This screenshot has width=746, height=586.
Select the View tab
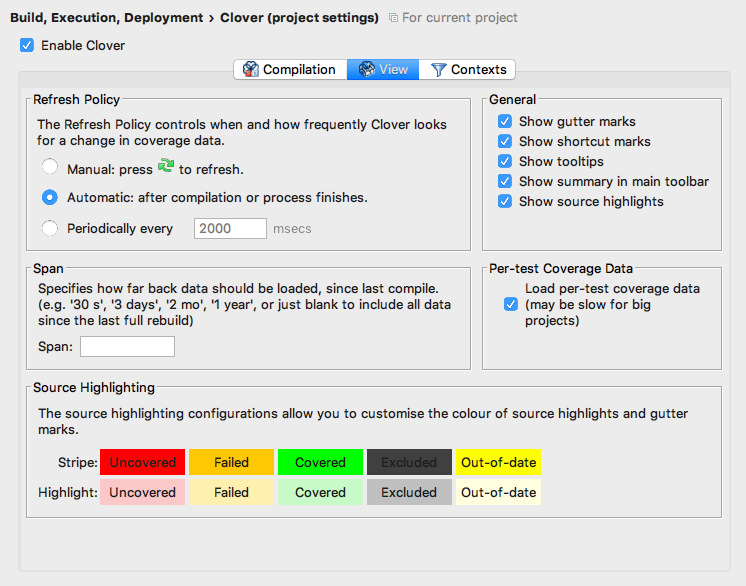tap(383, 69)
